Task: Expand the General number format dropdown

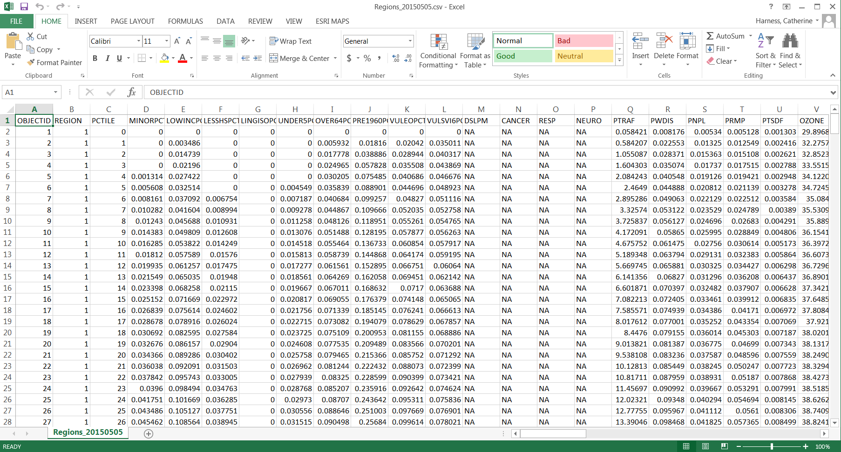Action: [x=410, y=41]
